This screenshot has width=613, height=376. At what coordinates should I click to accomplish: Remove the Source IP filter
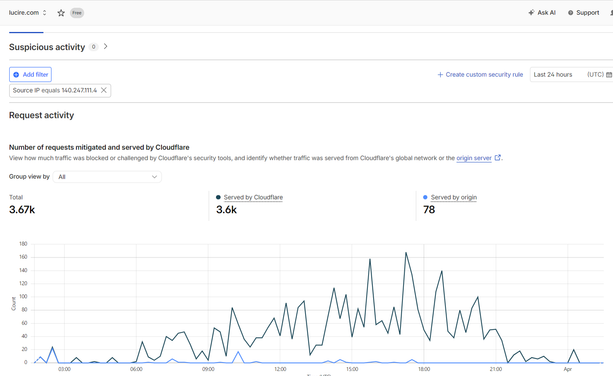pos(104,90)
